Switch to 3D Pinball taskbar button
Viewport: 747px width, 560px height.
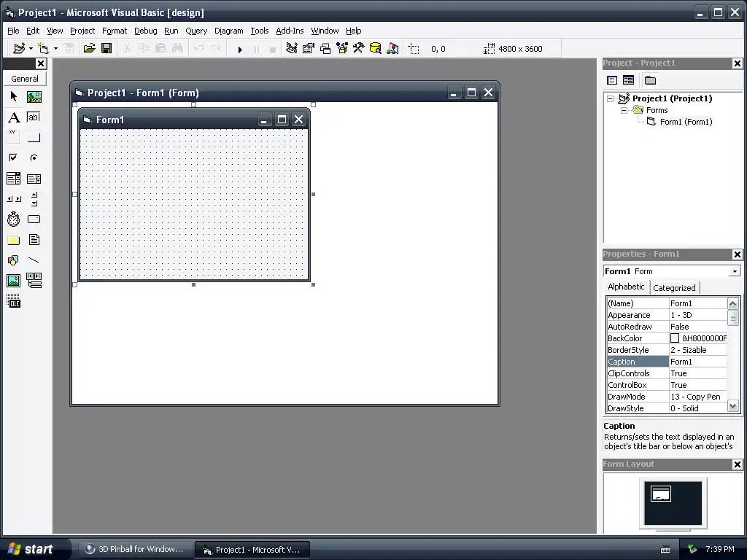(135, 549)
